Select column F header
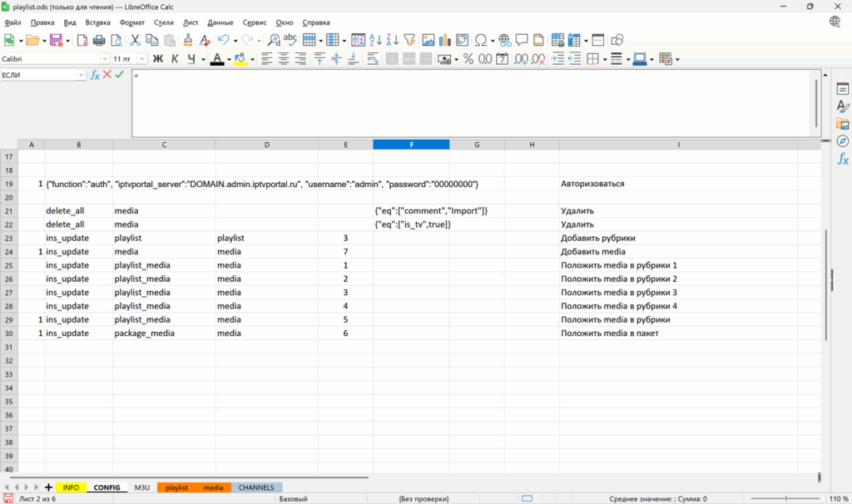Viewport: 852px width, 504px height. (x=411, y=145)
